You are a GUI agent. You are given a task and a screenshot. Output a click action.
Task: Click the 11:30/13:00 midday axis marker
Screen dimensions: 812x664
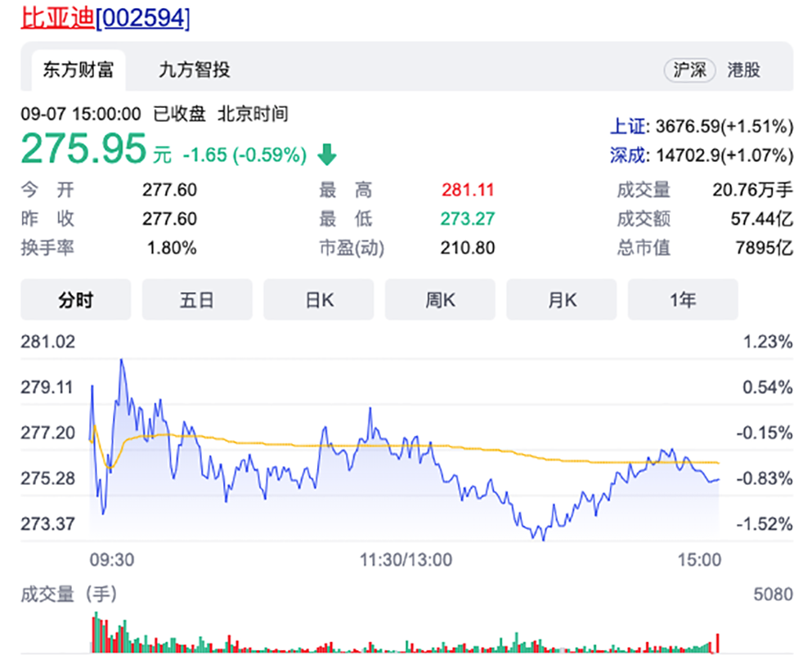click(406, 560)
